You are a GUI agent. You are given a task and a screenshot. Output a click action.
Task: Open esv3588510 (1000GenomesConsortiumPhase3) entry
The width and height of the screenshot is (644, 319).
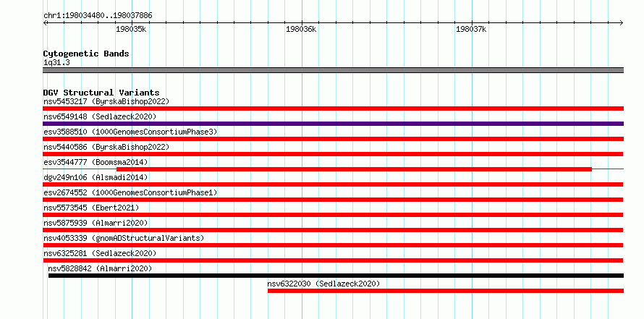pos(130,132)
